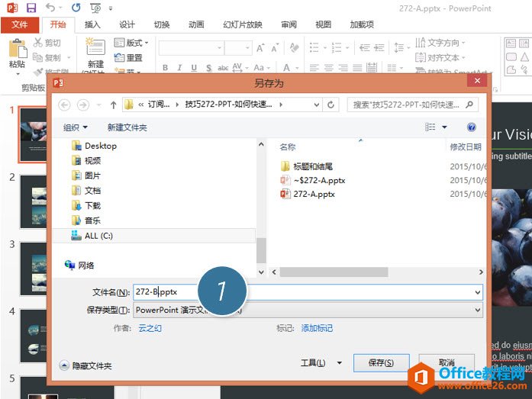Switch to the Design (设计) tab
The image size is (532, 399).
point(127,24)
